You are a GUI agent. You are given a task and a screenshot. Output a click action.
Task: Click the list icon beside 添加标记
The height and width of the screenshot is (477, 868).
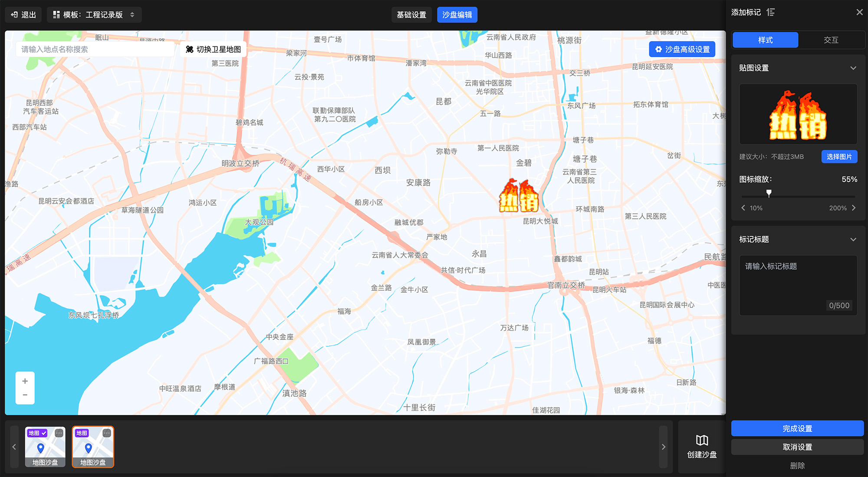771,12
